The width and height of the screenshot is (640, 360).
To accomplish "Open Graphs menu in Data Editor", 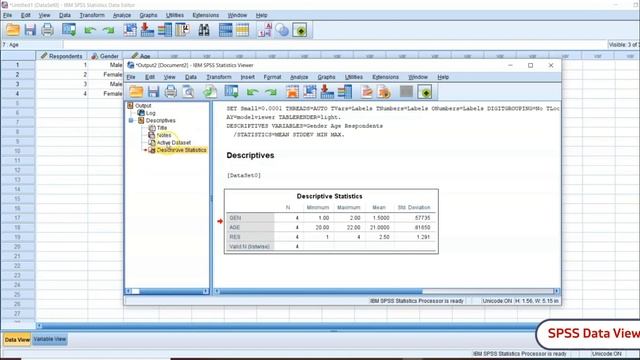I will coord(148,15).
